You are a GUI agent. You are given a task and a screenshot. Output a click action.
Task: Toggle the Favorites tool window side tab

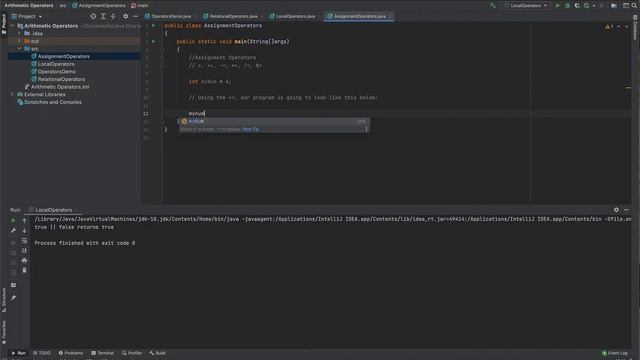4,332
